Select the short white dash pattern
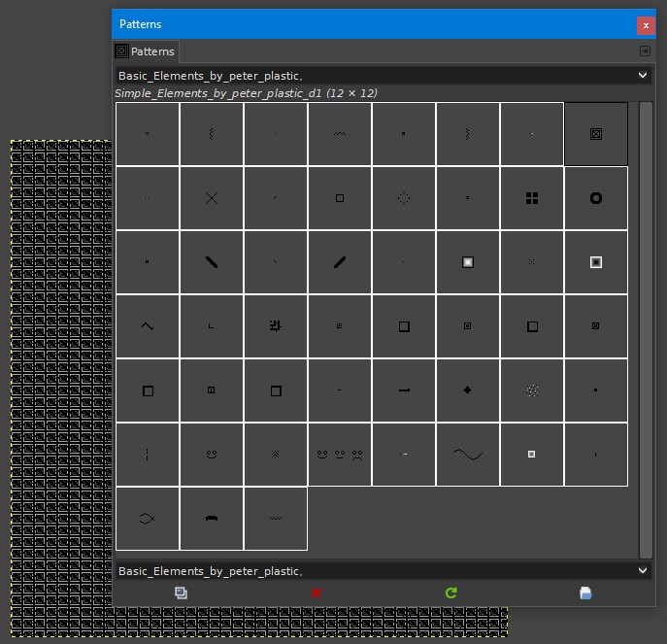Image resolution: width=667 pixels, height=644 pixels. tap(404, 455)
